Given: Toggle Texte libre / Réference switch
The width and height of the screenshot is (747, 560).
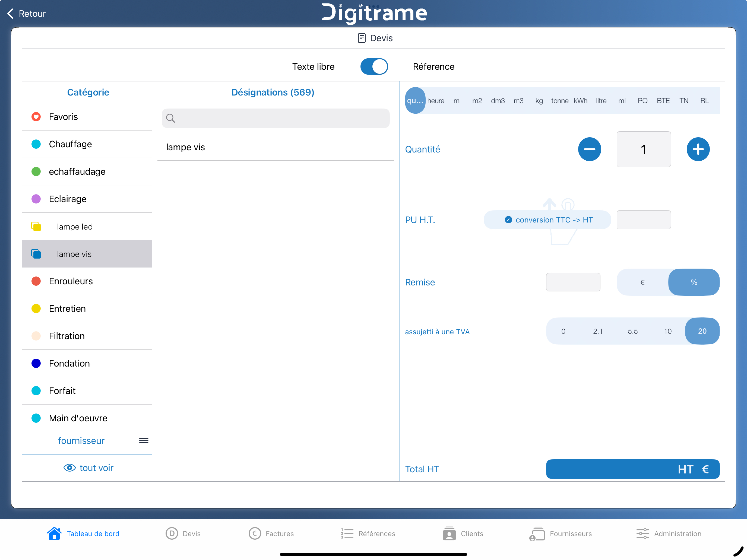Looking at the screenshot, I should (374, 66).
